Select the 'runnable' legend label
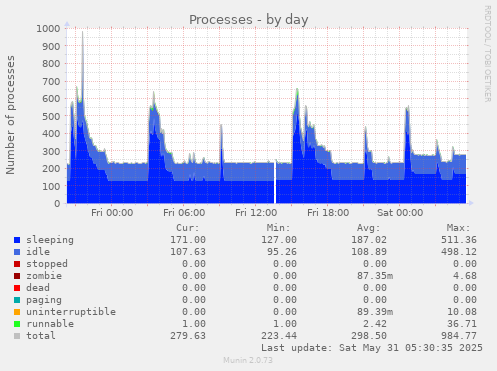497x371 pixels. coord(50,324)
